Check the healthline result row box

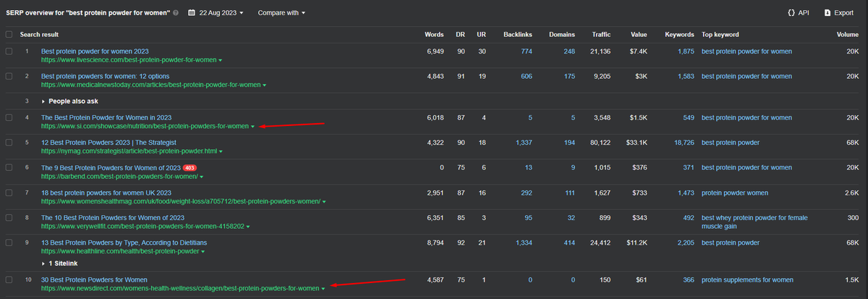(9, 243)
